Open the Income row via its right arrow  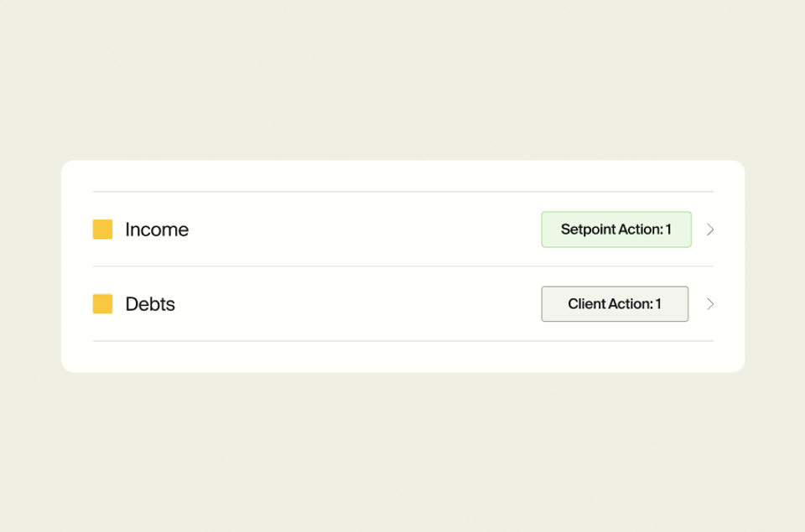(710, 230)
